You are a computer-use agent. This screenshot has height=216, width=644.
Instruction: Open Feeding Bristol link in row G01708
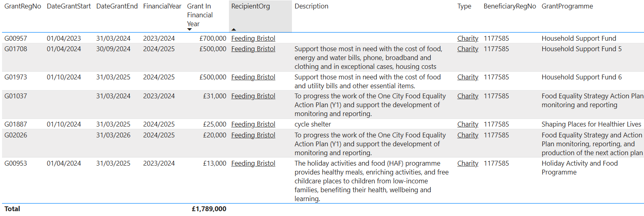253,49
